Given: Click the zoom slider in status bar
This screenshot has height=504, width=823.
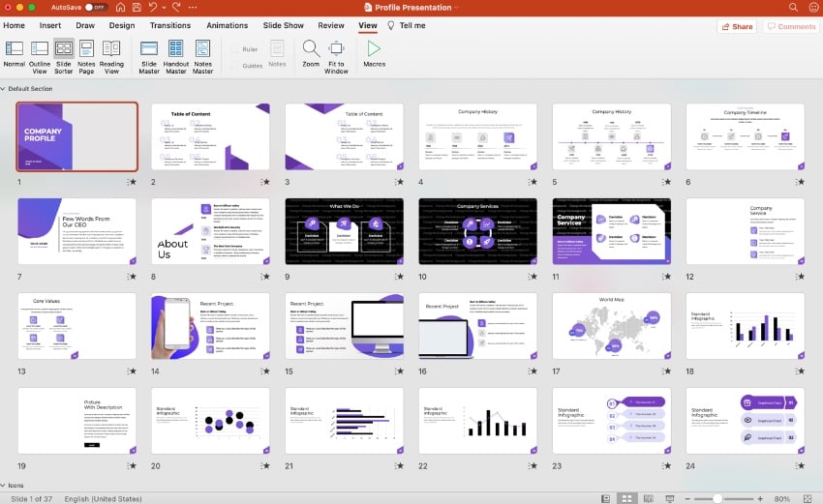Looking at the screenshot, I should [717, 498].
